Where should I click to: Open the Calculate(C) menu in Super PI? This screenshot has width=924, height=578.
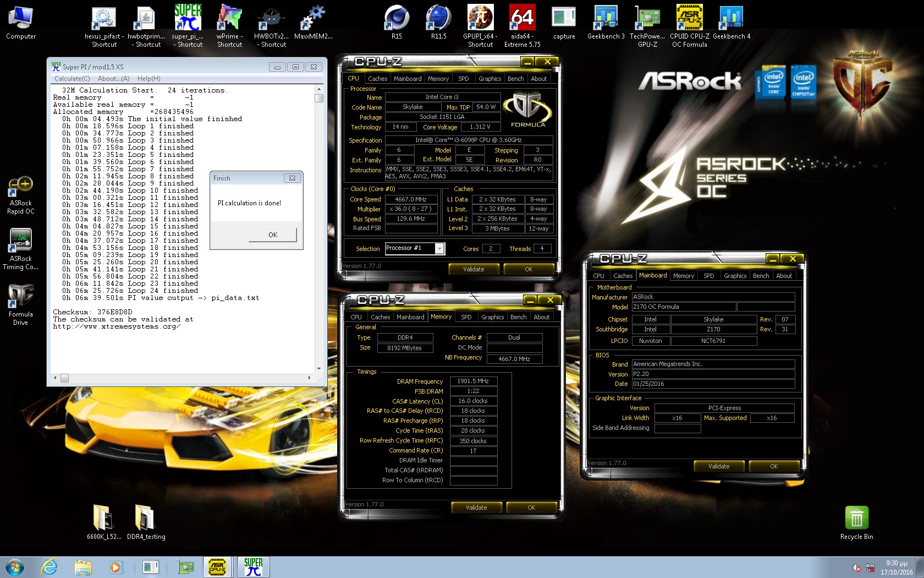click(72, 79)
